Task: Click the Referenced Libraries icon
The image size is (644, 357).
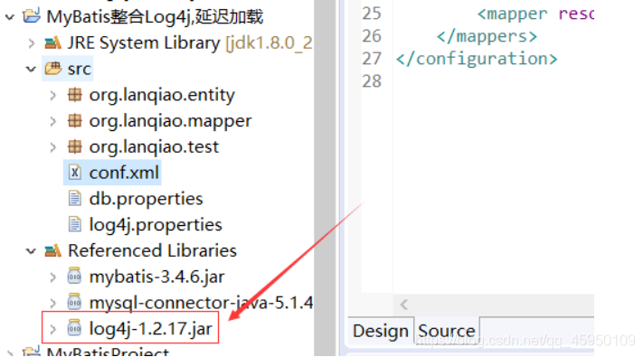Action: coord(53,250)
